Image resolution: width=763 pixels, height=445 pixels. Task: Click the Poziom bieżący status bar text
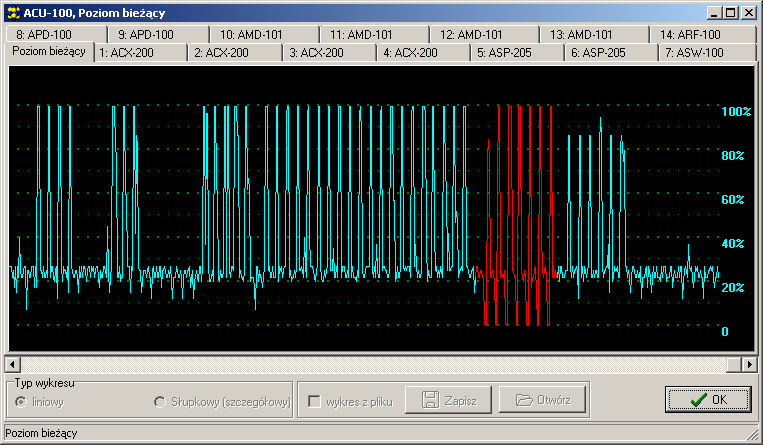[41, 433]
